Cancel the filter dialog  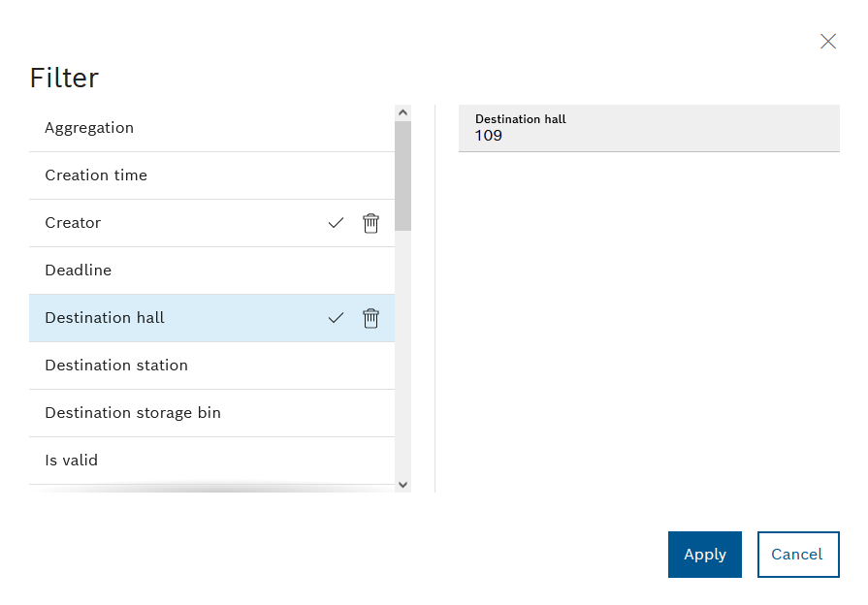798,554
